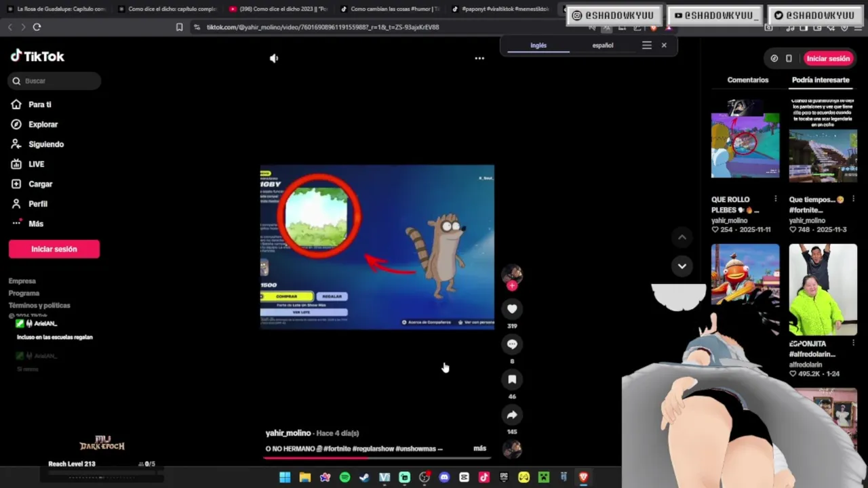Click the main Rigby Fortnite video

click(x=377, y=247)
